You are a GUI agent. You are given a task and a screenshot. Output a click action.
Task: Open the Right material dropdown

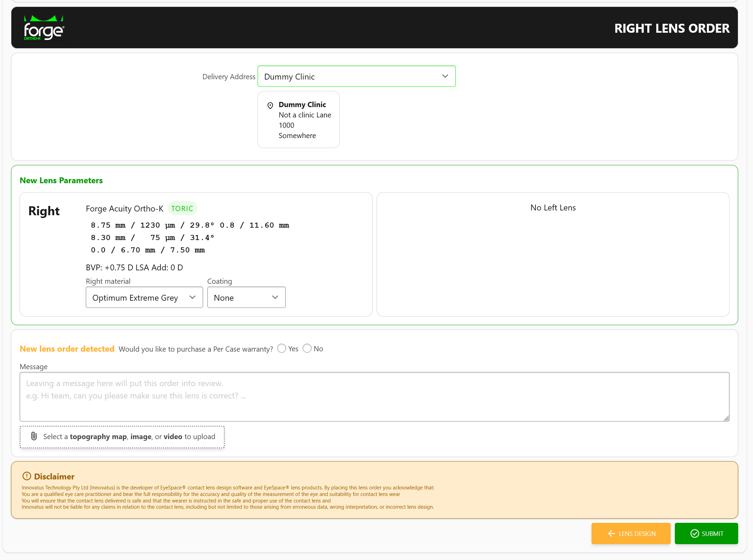[144, 297]
